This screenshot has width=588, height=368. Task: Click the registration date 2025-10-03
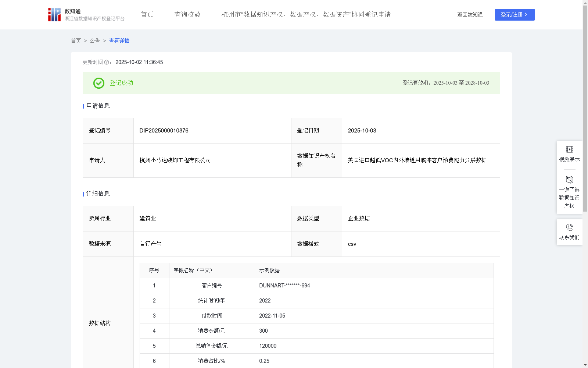362,131
